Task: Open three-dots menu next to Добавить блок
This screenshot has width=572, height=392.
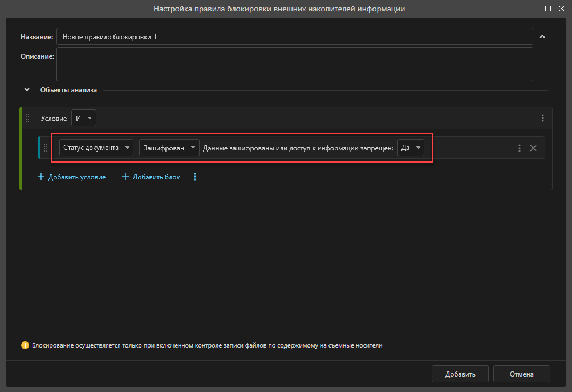Action: click(x=195, y=177)
